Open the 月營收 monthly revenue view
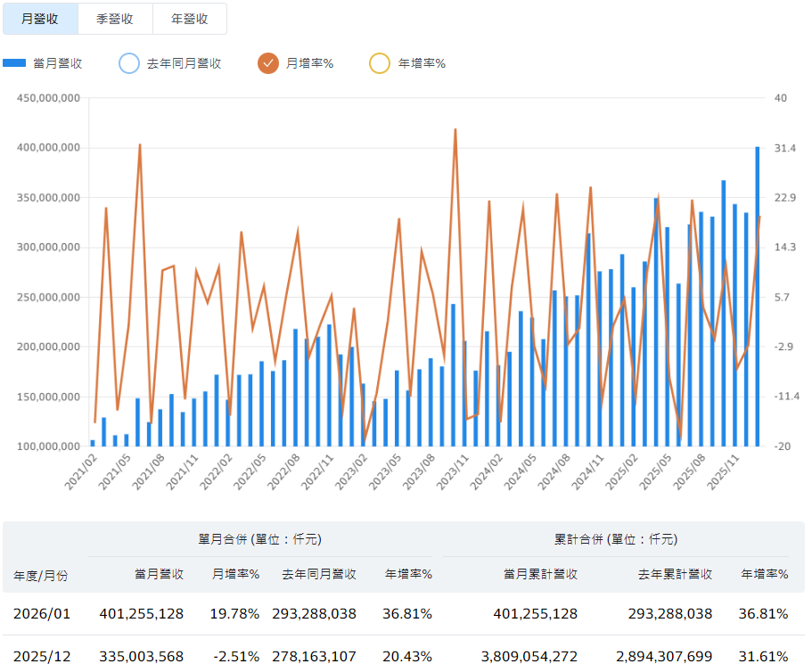The height and width of the screenshot is (672, 812). click(x=40, y=18)
